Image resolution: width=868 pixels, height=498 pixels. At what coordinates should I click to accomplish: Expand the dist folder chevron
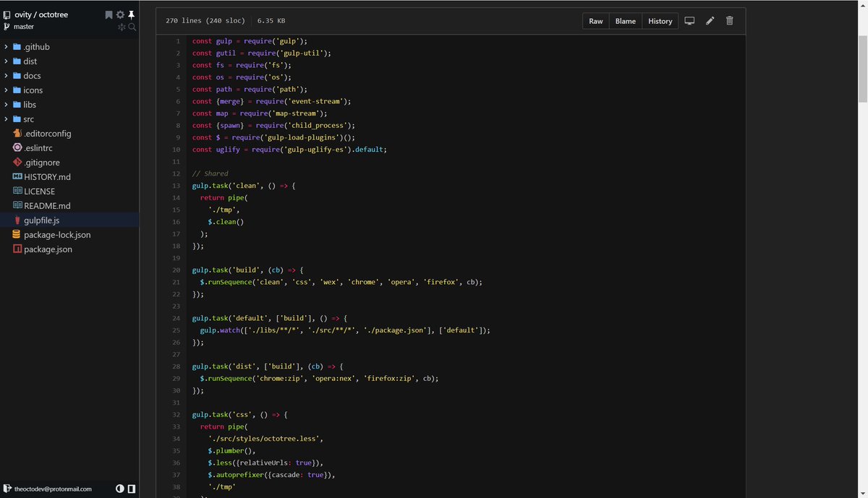[x=7, y=61]
